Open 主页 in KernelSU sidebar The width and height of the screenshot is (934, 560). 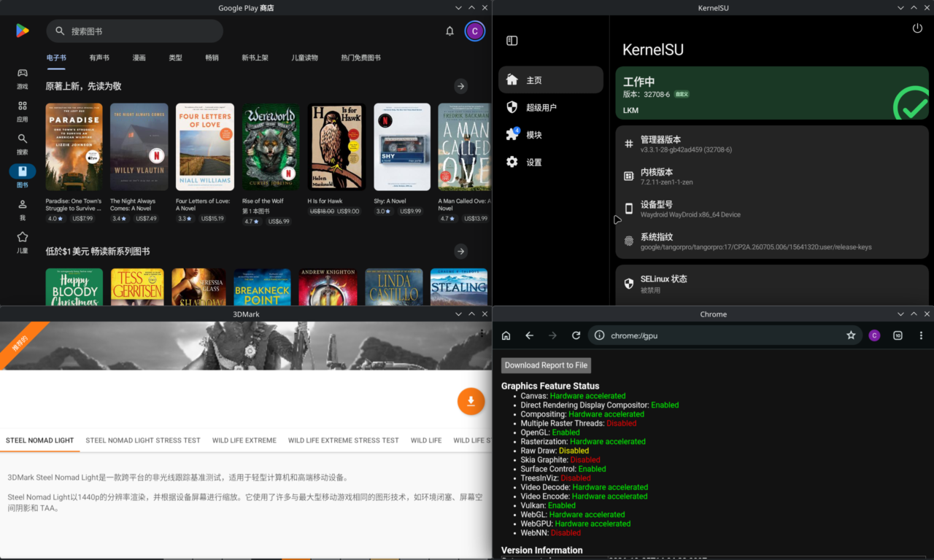[551, 79]
